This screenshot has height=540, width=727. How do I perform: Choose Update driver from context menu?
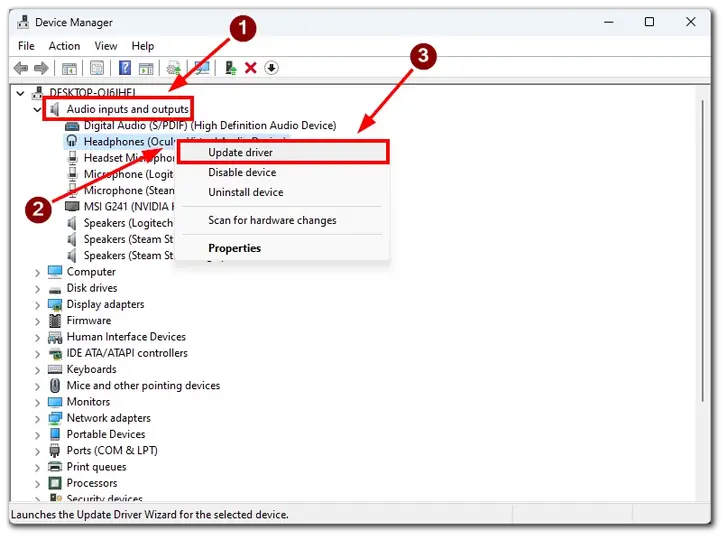(282, 152)
